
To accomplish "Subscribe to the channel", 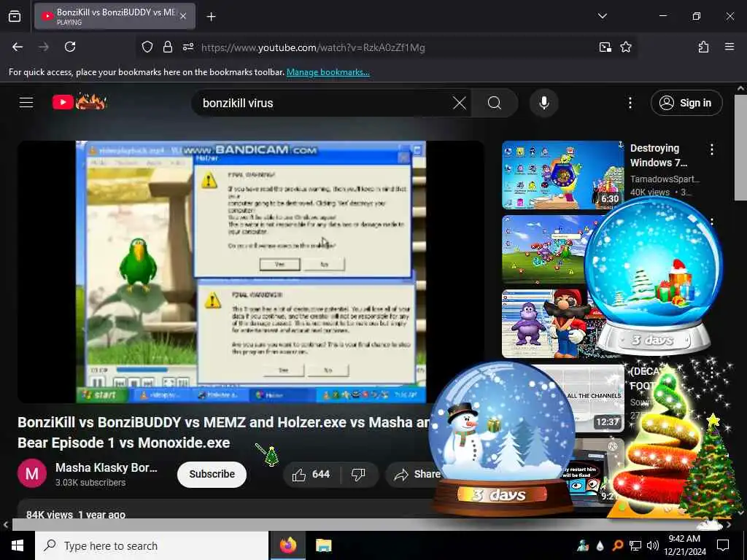I will coord(212,474).
